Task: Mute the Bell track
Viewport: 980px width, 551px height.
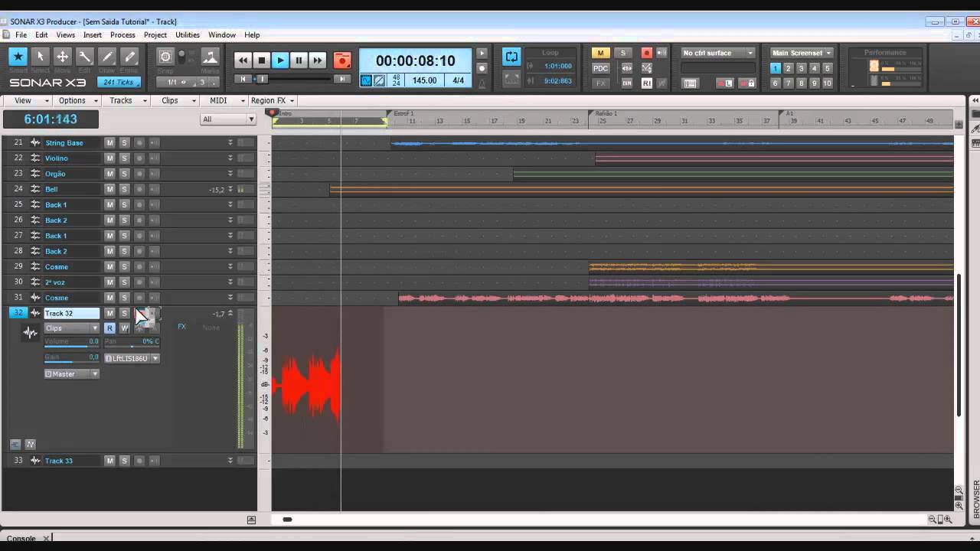Action: [109, 189]
